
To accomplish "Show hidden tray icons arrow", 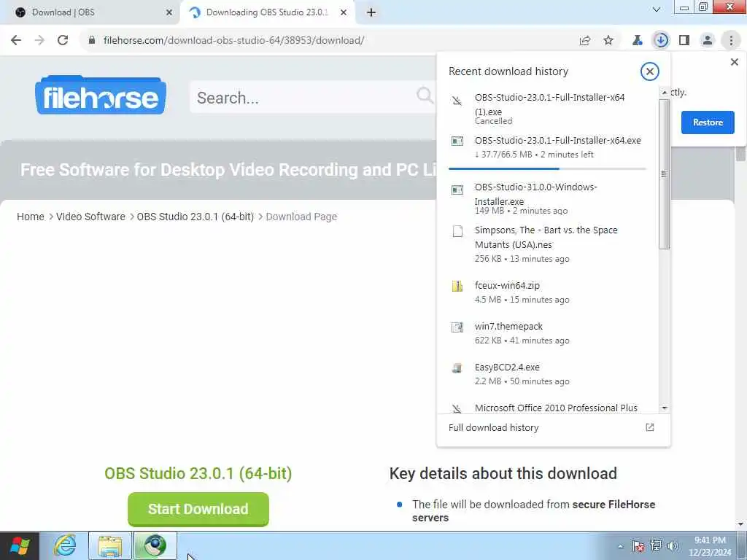I will [620, 546].
